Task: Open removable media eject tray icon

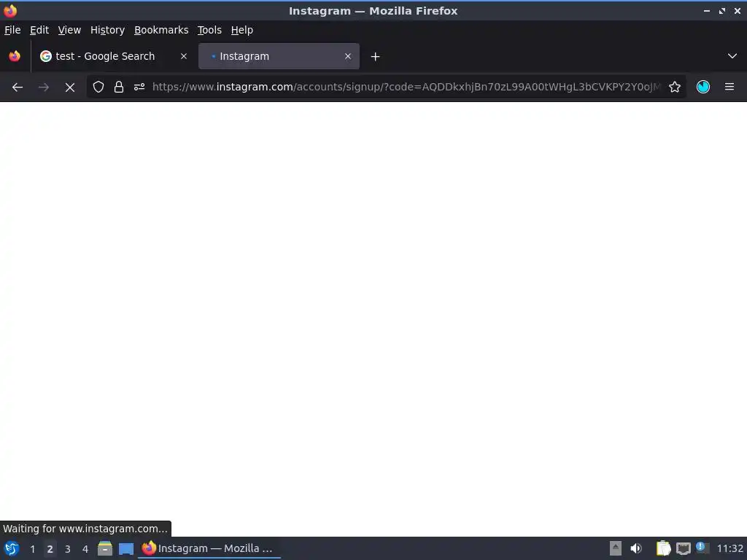Action: click(x=616, y=548)
